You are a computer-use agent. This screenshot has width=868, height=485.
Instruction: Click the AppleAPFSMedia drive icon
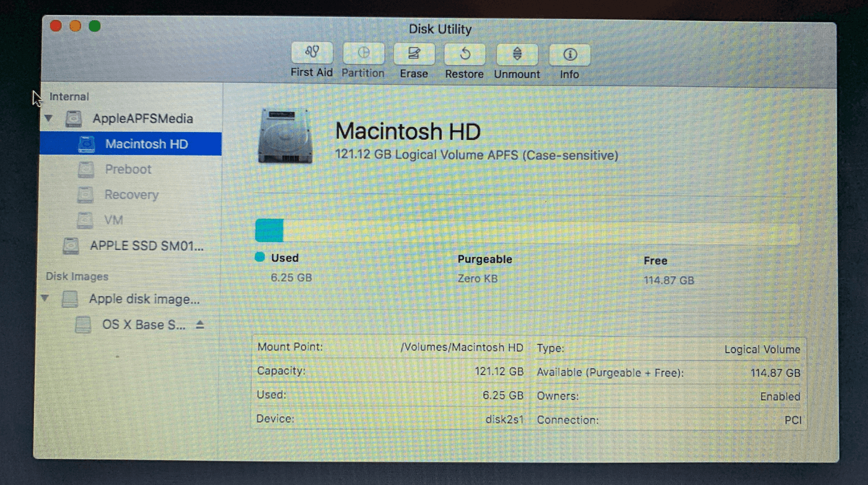74,118
